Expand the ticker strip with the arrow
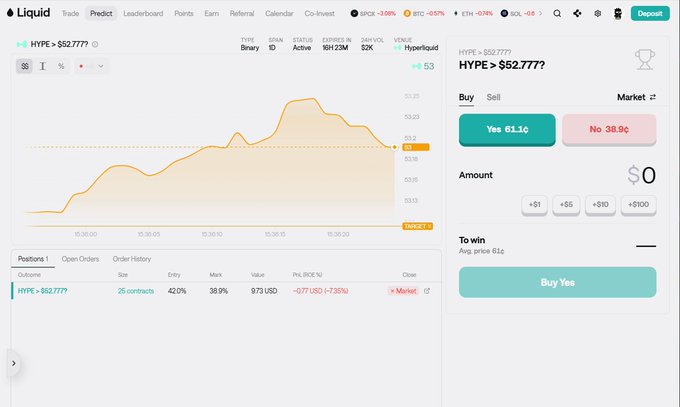 coord(540,13)
